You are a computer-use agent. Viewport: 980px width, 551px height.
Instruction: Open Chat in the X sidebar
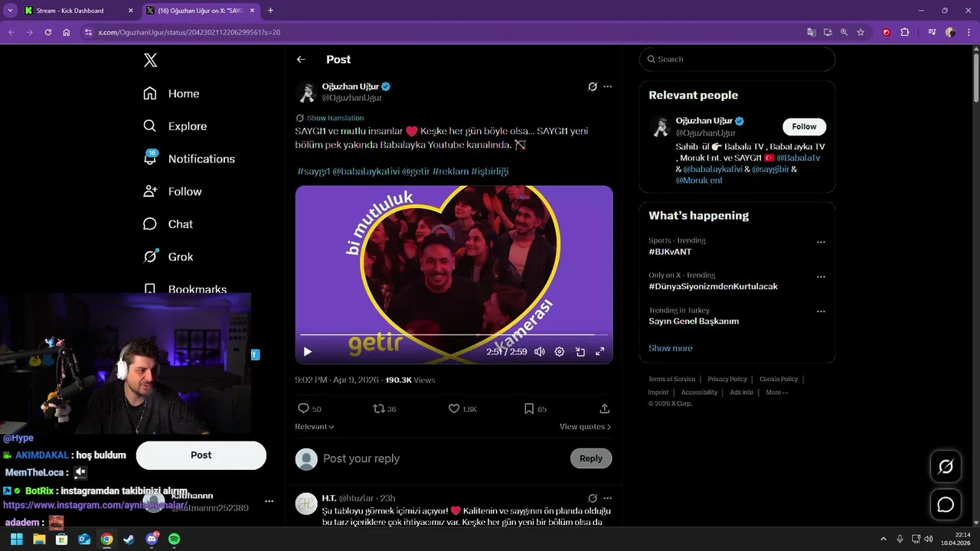[x=168, y=224]
